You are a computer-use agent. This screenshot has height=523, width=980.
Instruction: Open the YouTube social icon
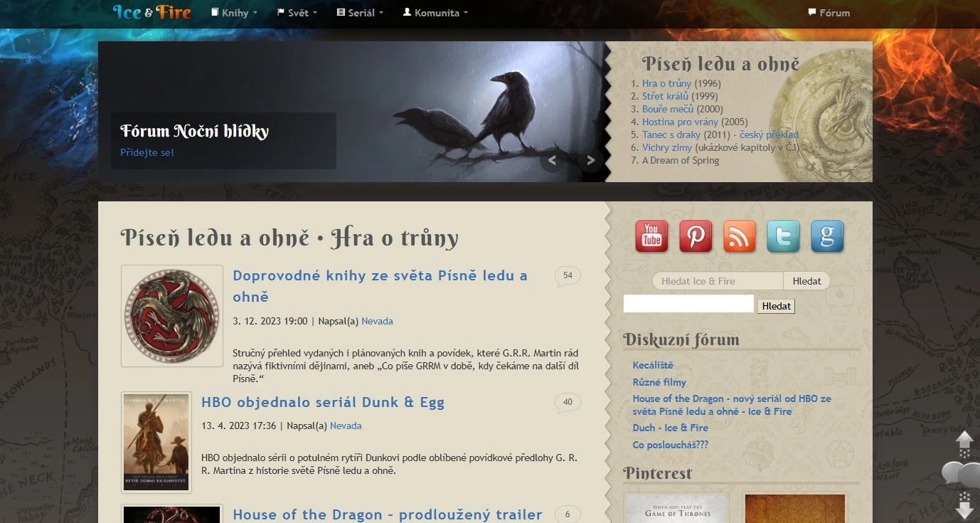point(651,236)
